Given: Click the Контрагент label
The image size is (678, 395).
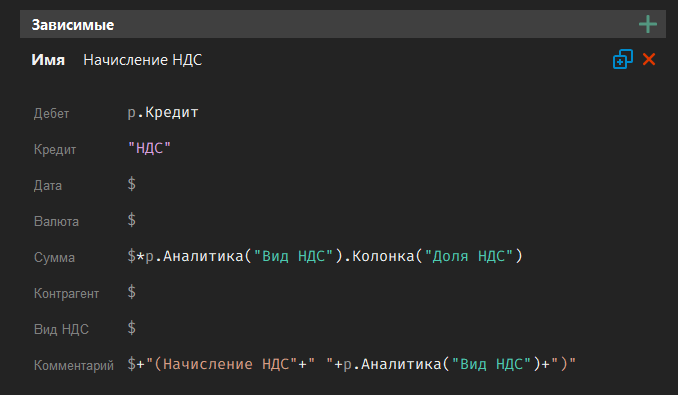Looking at the screenshot, I should point(67,293).
